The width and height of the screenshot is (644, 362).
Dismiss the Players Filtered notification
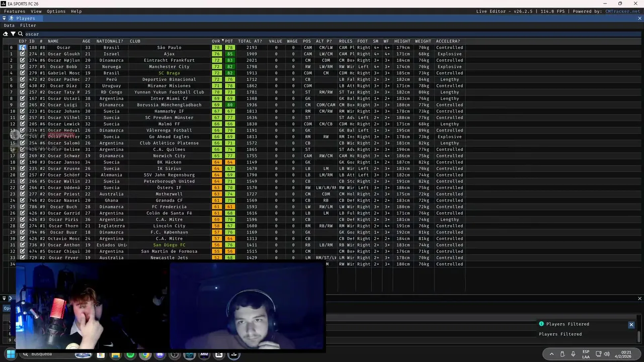coord(631,324)
